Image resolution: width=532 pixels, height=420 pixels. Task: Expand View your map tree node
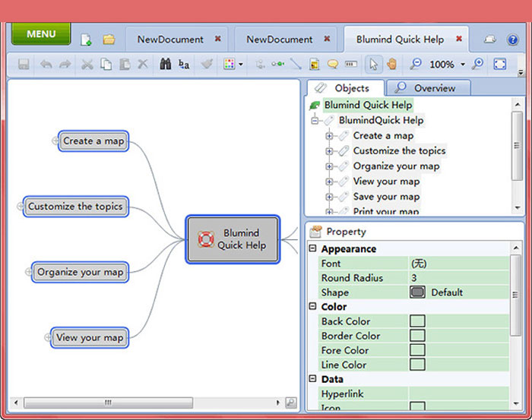click(x=329, y=182)
